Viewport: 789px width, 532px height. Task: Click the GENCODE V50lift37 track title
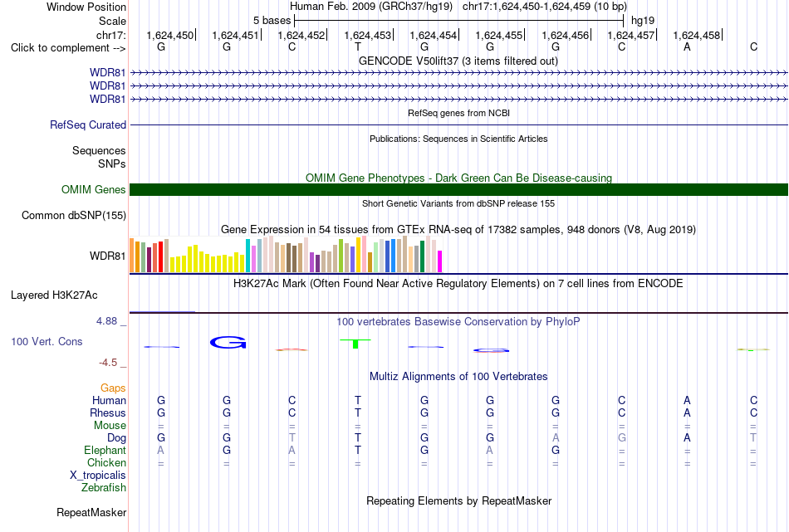point(458,61)
